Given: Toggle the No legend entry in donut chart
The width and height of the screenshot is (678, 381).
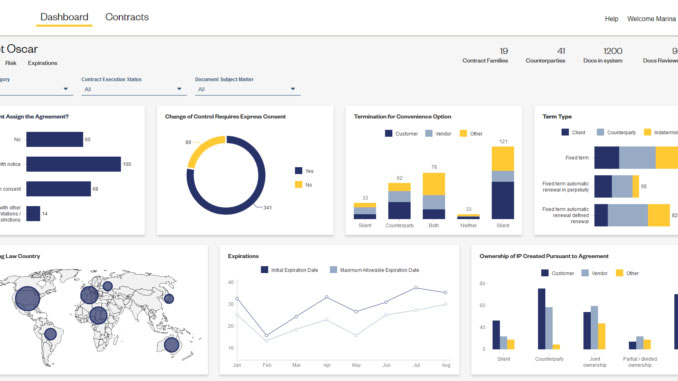Looking at the screenshot, I should tap(304, 185).
